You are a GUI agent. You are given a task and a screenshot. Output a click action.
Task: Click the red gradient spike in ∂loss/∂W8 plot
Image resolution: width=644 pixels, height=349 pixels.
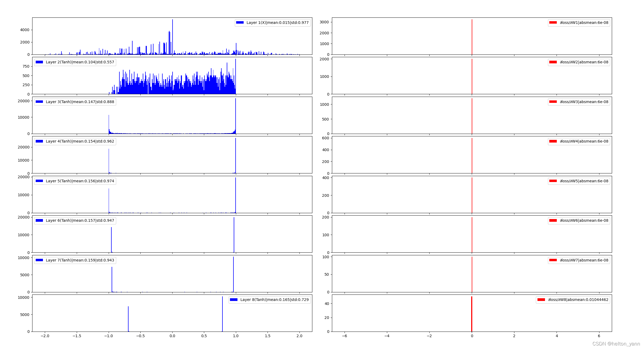[x=472, y=314]
